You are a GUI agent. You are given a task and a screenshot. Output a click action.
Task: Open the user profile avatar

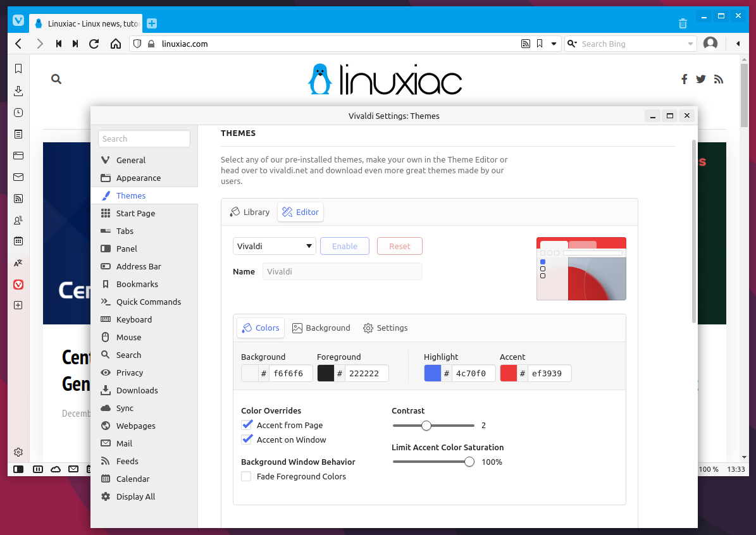710,44
